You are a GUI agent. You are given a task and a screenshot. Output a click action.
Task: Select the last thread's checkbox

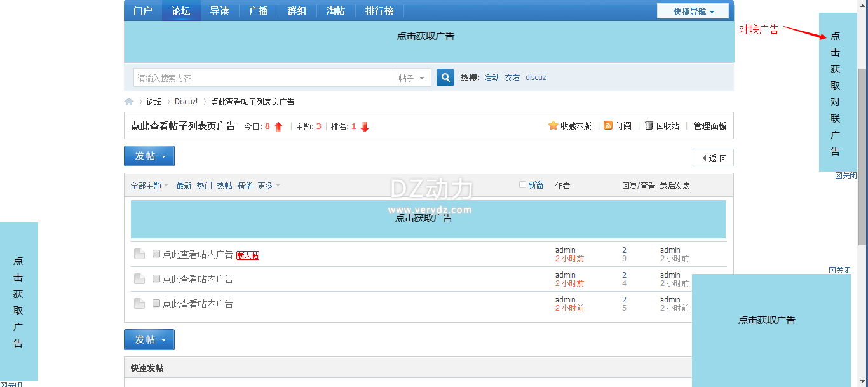tap(156, 303)
